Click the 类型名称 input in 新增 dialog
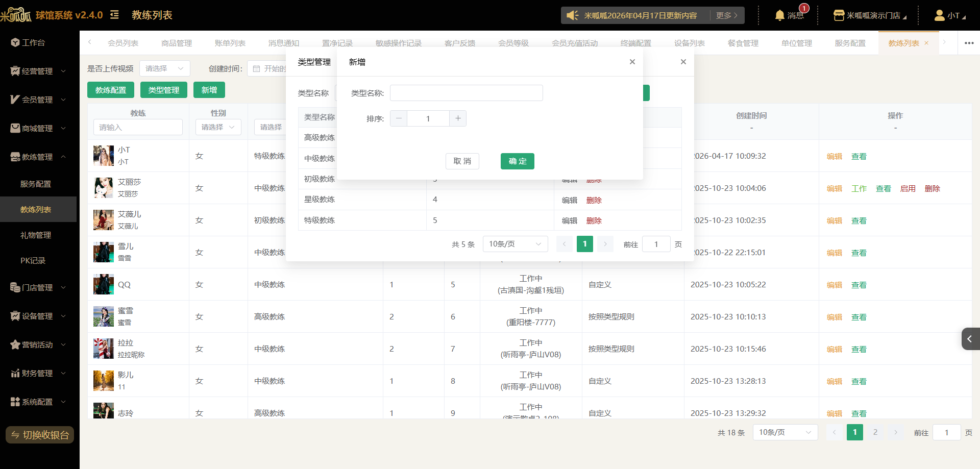 [x=467, y=93]
